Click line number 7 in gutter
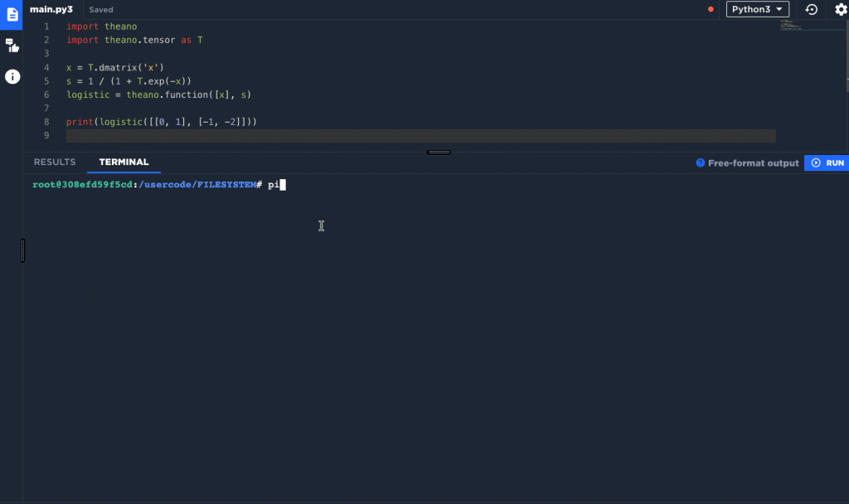Screen dimensions: 849x504 [x=46, y=109]
